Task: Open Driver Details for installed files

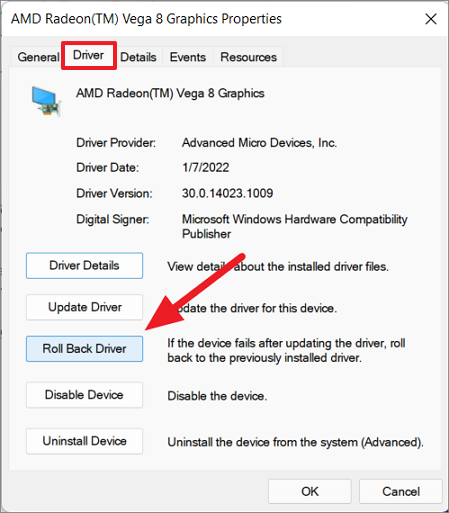Action: (84, 266)
